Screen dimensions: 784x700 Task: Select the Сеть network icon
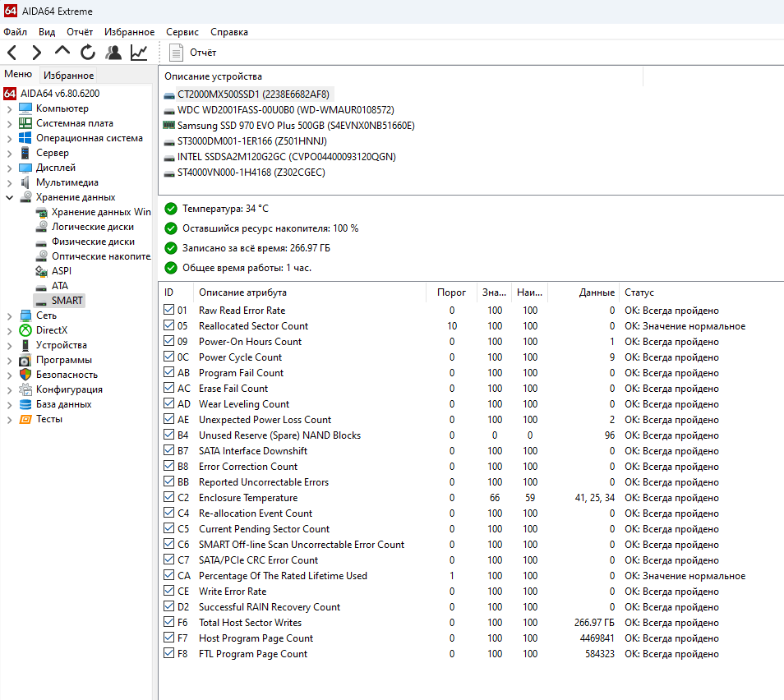[25, 315]
